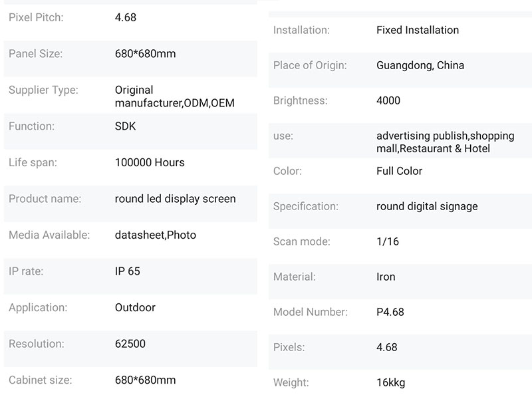This screenshot has width=532, height=399.
Task: Select the Panel Size label
Action: tap(35, 54)
